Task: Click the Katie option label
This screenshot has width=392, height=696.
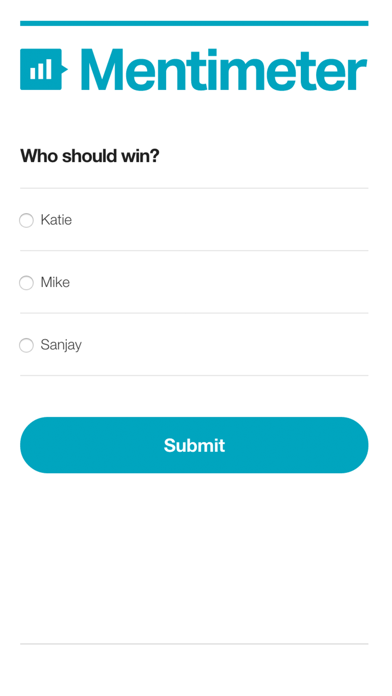Action: point(56,220)
